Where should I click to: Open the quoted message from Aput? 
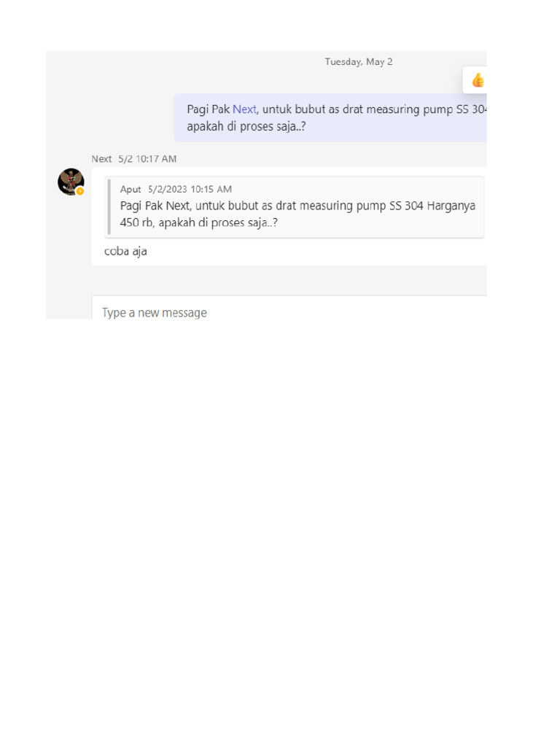pos(295,207)
